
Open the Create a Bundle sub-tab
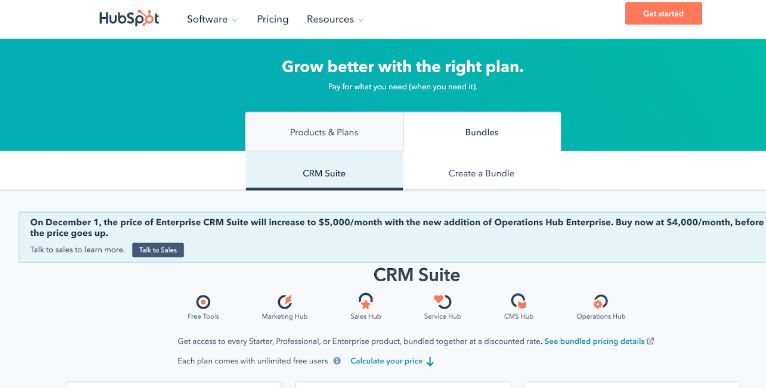pos(482,173)
